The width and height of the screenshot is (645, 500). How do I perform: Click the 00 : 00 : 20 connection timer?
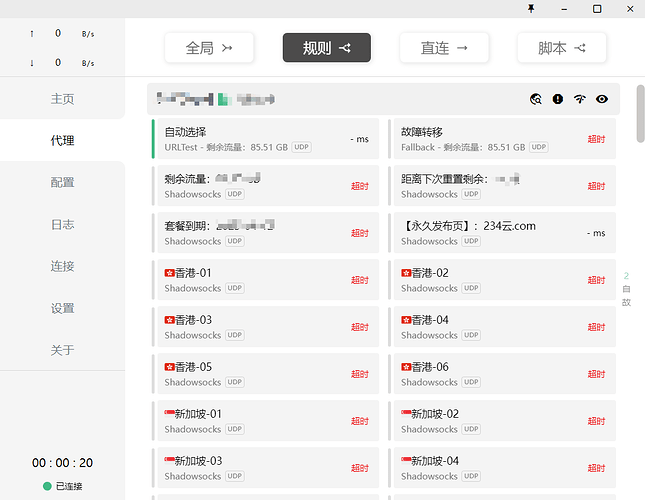[63, 463]
